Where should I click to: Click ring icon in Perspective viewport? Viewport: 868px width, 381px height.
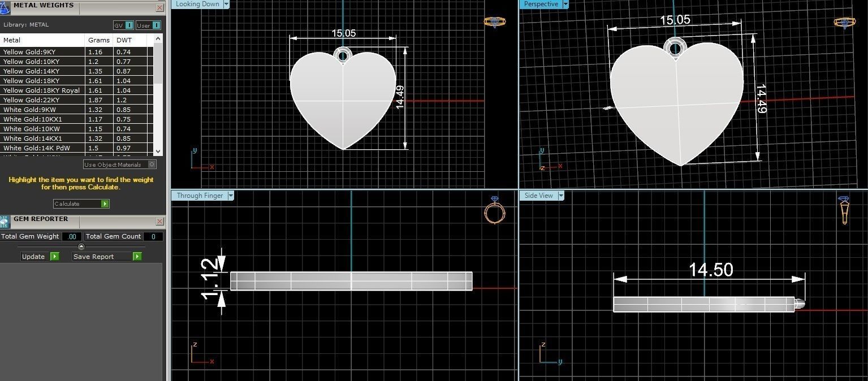[x=844, y=22]
